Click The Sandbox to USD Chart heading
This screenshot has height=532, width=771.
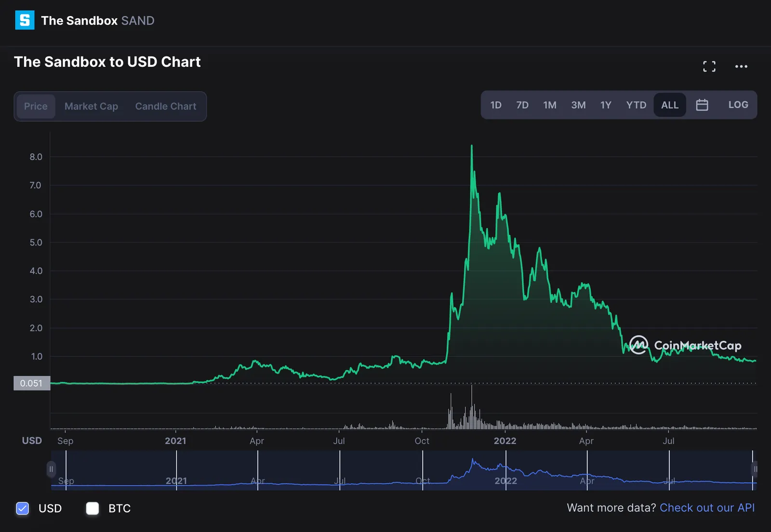coord(107,62)
